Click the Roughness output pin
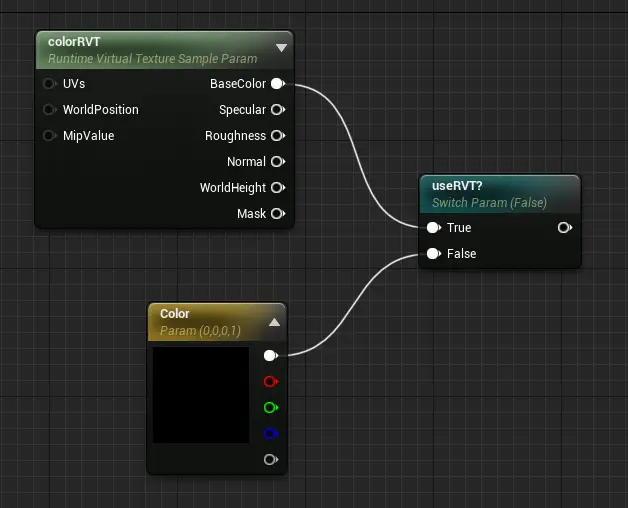This screenshot has width=628, height=508. click(278, 136)
